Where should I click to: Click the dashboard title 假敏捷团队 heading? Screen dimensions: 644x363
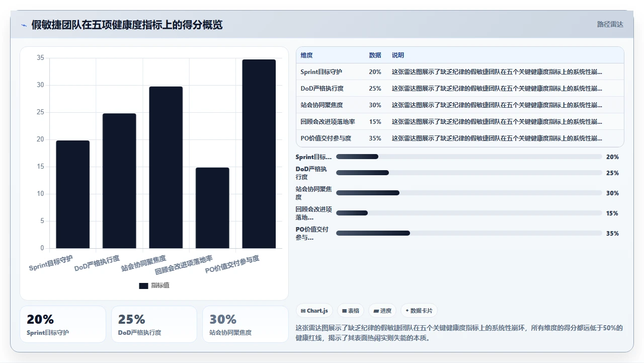coord(127,25)
